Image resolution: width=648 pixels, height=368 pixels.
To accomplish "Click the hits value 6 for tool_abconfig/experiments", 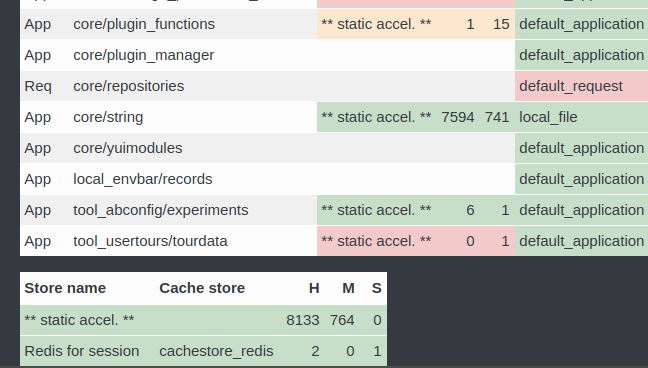I will tap(470, 210).
